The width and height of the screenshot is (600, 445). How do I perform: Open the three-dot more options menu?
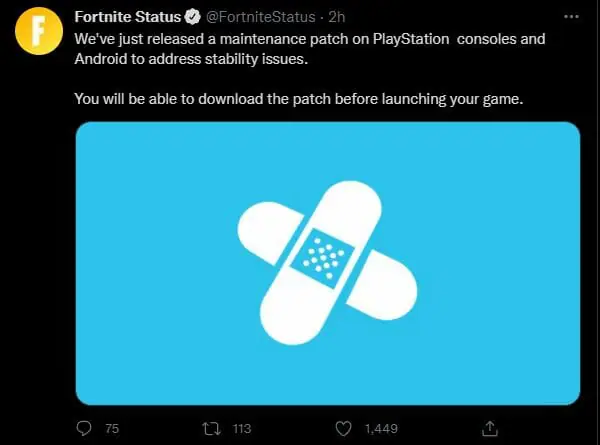point(571,16)
